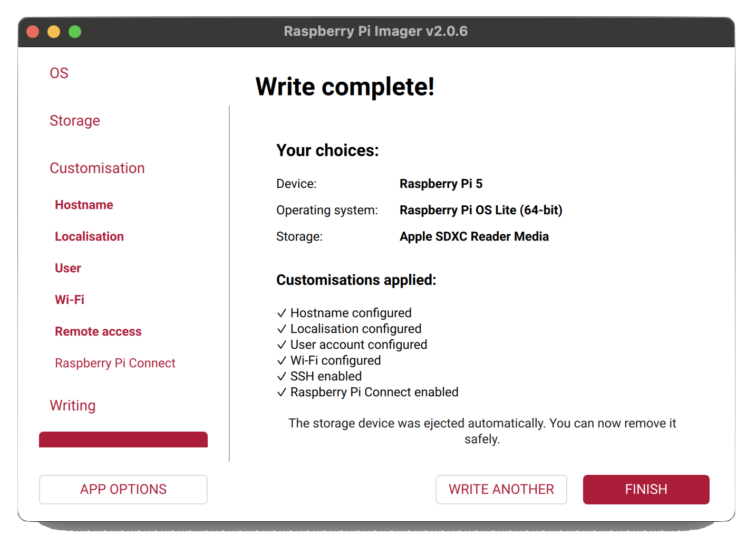The height and width of the screenshot is (535, 756).
Task: Open the Customisation section
Action: [97, 168]
